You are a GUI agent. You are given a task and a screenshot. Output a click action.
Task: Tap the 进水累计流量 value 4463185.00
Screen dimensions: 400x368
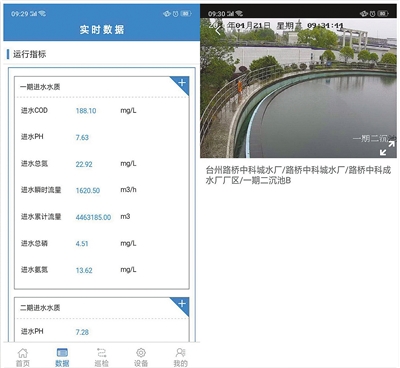(x=93, y=217)
